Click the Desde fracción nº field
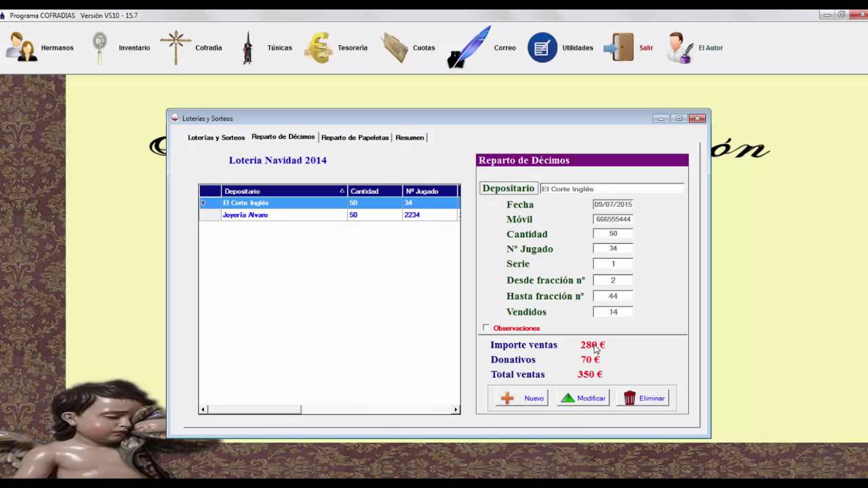The height and width of the screenshot is (488, 868). coord(613,281)
